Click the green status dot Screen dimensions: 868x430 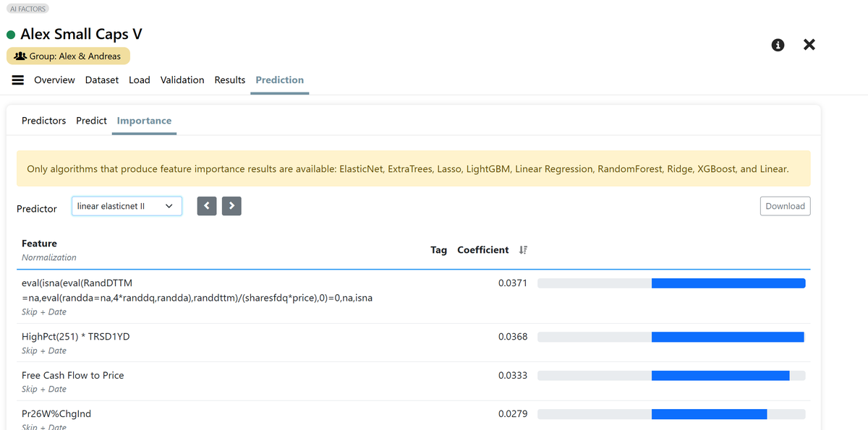click(x=11, y=35)
